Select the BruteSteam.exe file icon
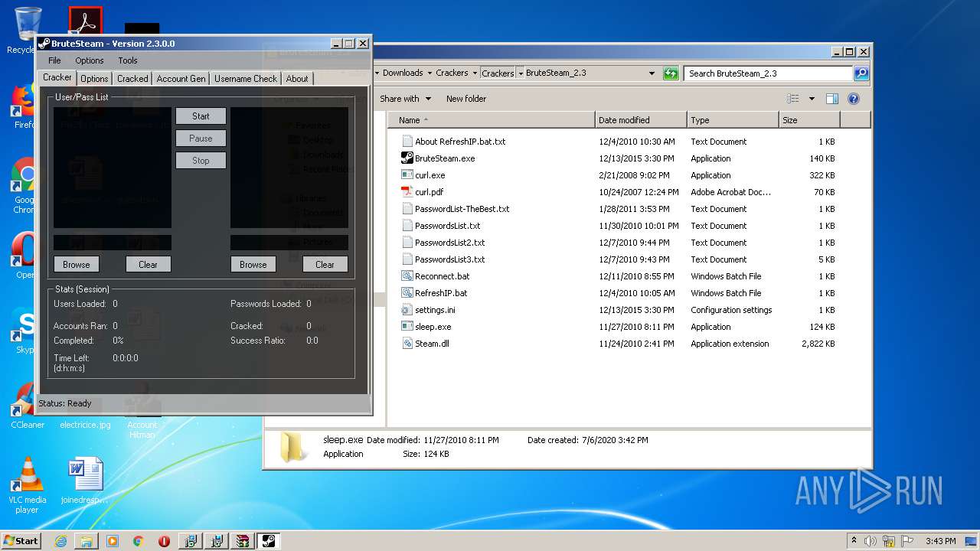Screen dimensions: 980x551 coord(407,158)
